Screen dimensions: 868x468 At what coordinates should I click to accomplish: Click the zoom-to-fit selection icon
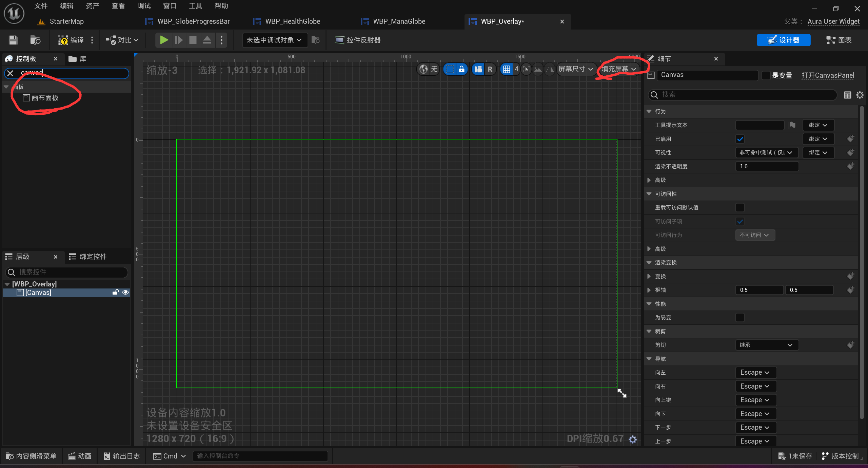pyautogui.click(x=527, y=69)
